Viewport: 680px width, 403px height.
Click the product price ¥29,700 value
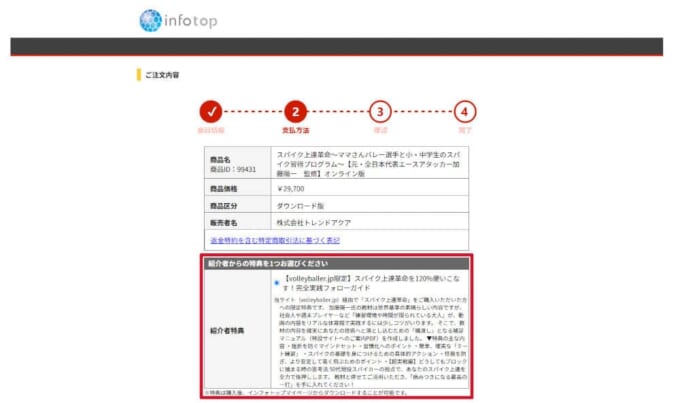(x=291, y=189)
